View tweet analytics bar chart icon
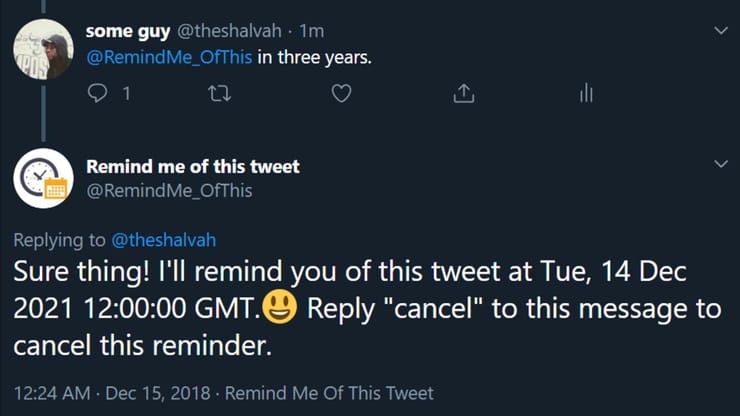The image size is (740, 416). pos(586,93)
